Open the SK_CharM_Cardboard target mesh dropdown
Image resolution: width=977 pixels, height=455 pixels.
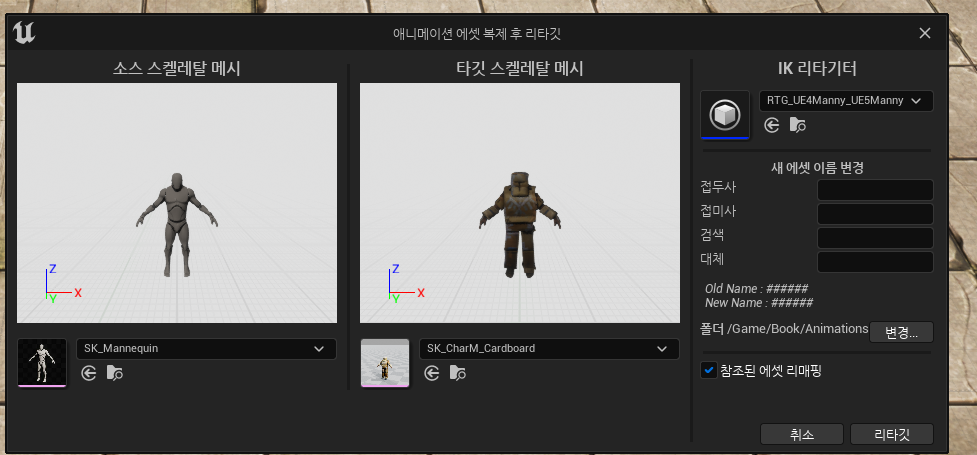pos(550,349)
